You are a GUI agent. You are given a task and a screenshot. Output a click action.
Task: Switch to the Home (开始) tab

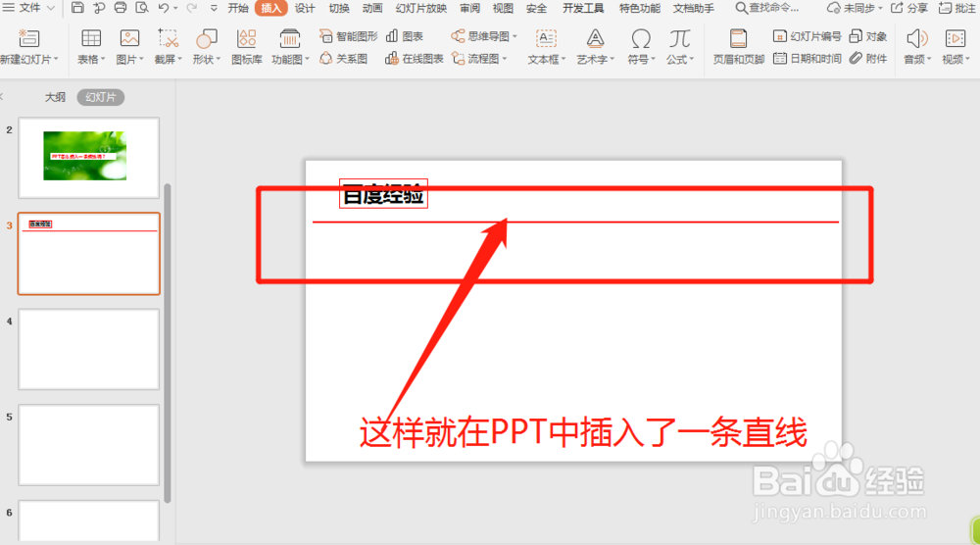[x=238, y=8]
